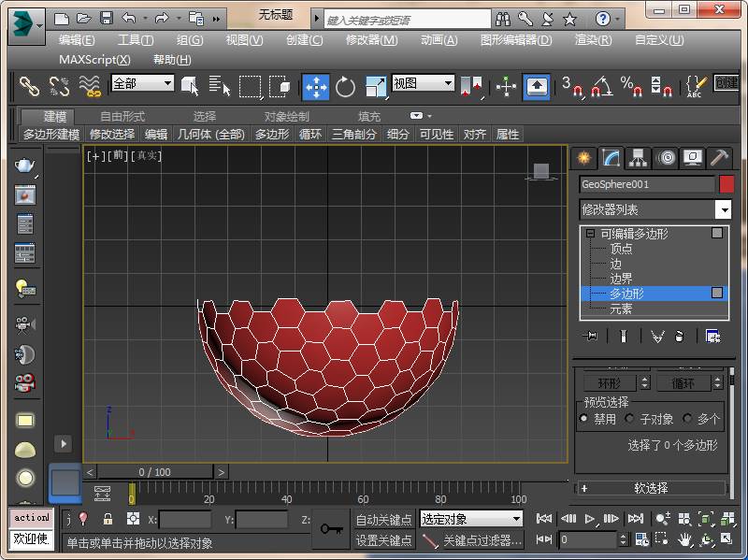Toggle the Window/Crossing selection icon
The width and height of the screenshot is (748, 560).
pyautogui.click(x=280, y=87)
